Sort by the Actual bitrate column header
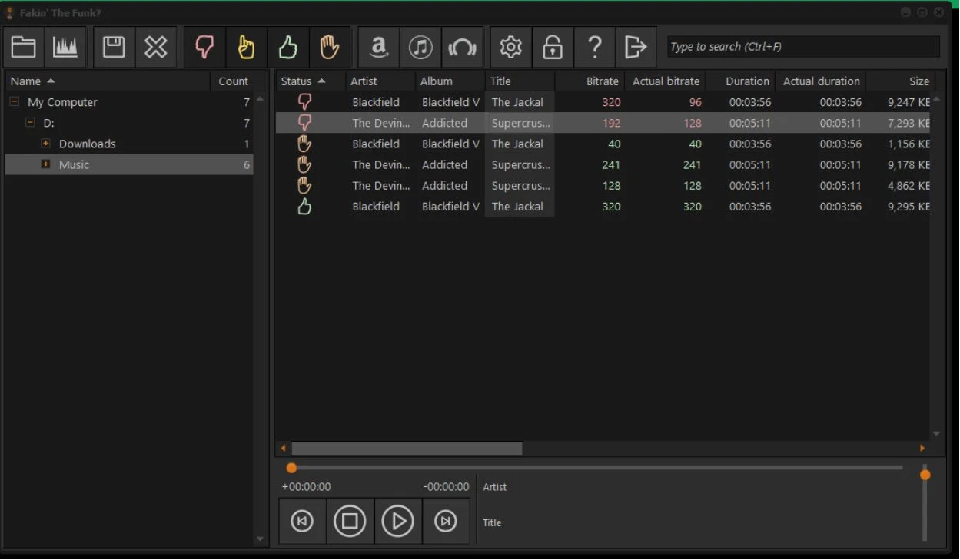Viewport: 960px width, 560px height. click(666, 81)
